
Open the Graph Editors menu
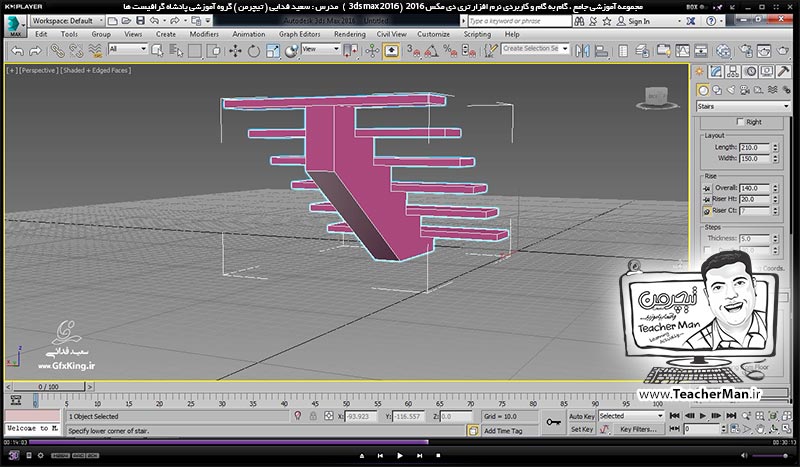[299, 34]
